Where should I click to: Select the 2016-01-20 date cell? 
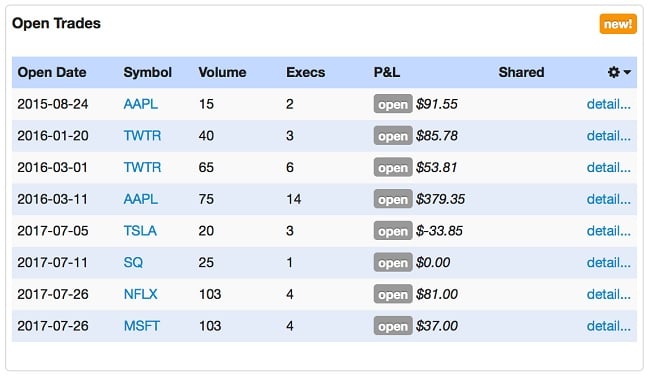click(53, 136)
